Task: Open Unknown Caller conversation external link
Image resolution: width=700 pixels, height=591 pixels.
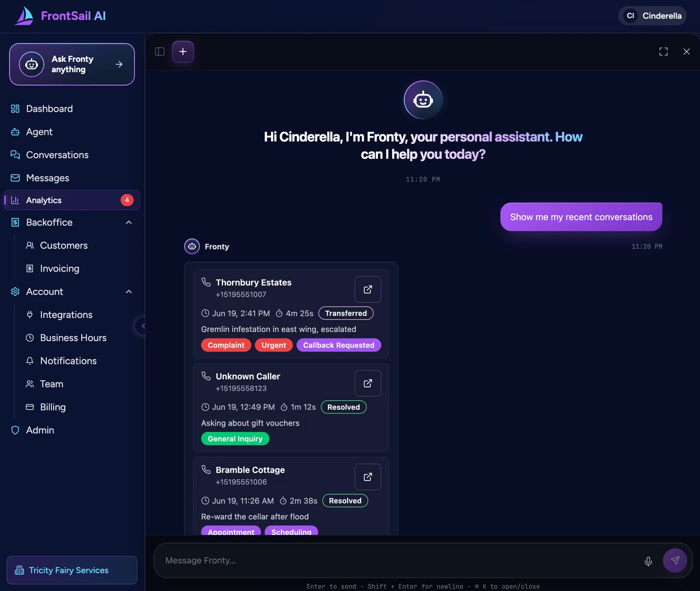Action: point(368,383)
